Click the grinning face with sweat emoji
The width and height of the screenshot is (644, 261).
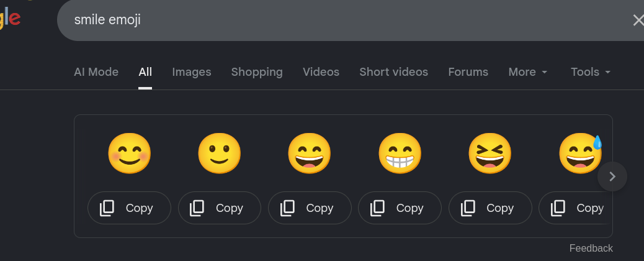[x=580, y=153]
